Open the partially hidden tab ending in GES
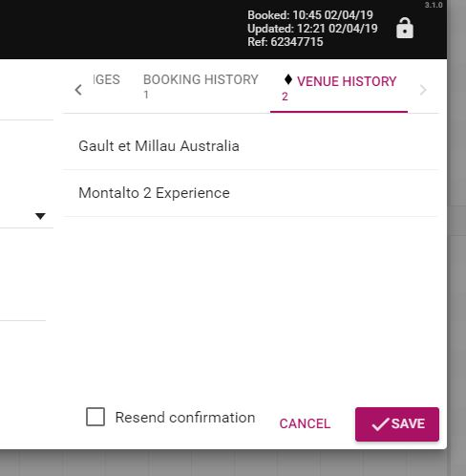This screenshot has height=476, width=466. coord(107,79)
